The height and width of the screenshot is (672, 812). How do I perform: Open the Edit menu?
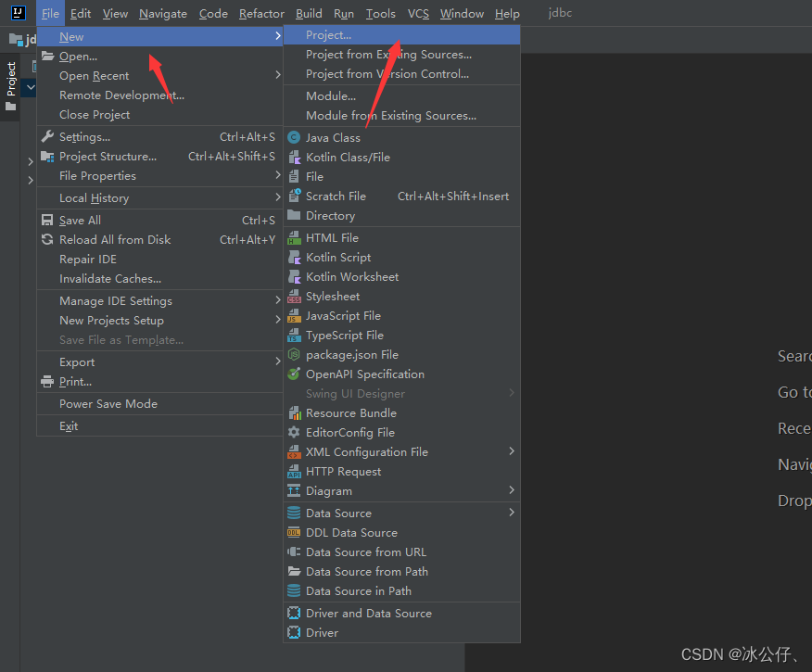[x=81, y=14]
